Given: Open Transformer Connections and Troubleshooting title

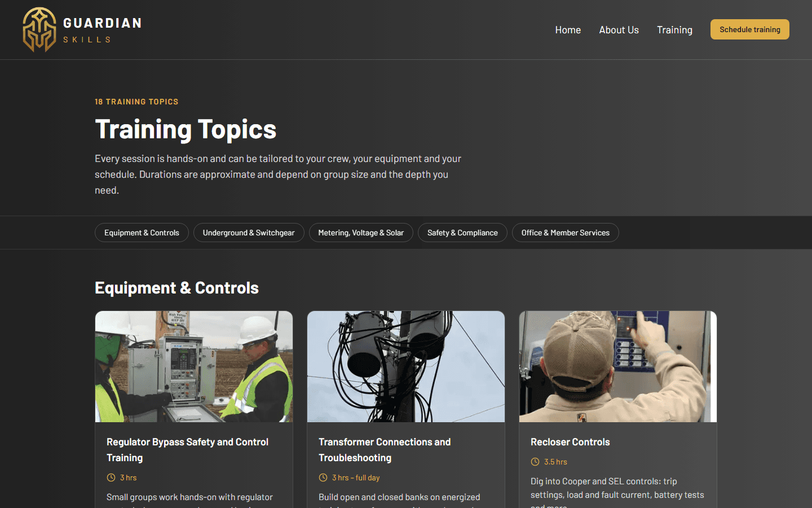Looking at the screenshot, I should click(x=385, y=450).
